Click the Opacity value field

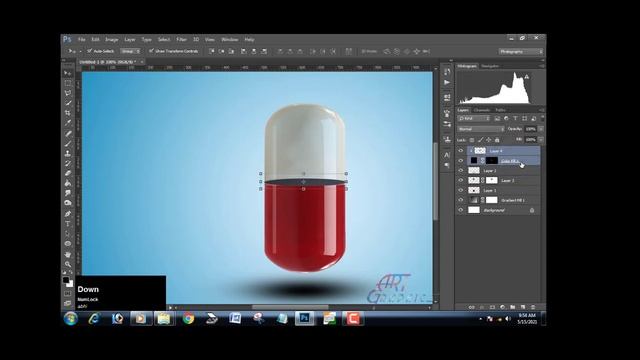[531, 129]
